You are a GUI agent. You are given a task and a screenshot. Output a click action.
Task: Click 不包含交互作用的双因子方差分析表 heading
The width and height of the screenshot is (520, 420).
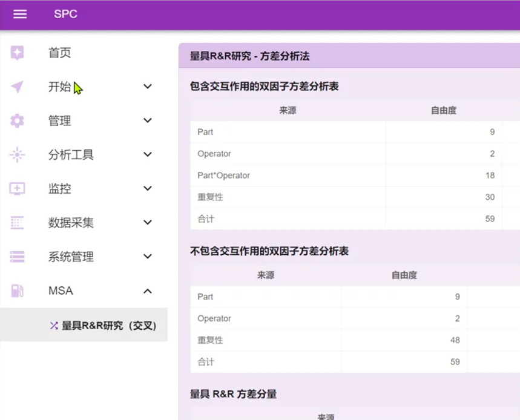click(269, 251)
